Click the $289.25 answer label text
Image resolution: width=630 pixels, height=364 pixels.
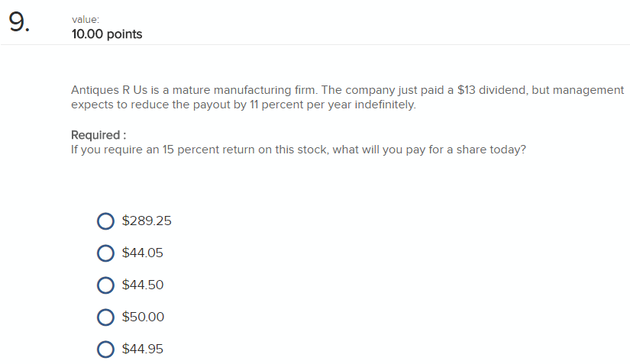pyautogui.click(x=147, y=221)
